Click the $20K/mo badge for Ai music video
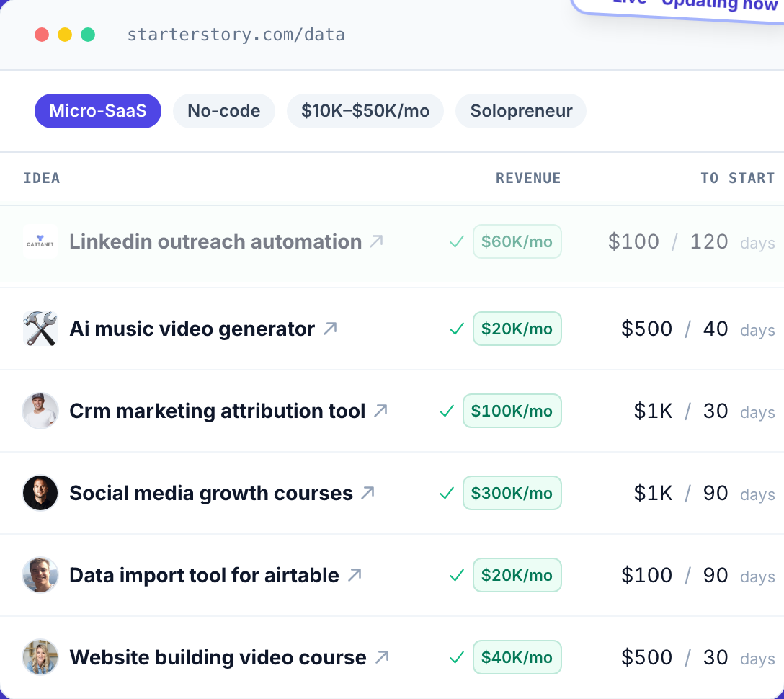The height and width of the screenshot is (699, 784). pos(517,329)
